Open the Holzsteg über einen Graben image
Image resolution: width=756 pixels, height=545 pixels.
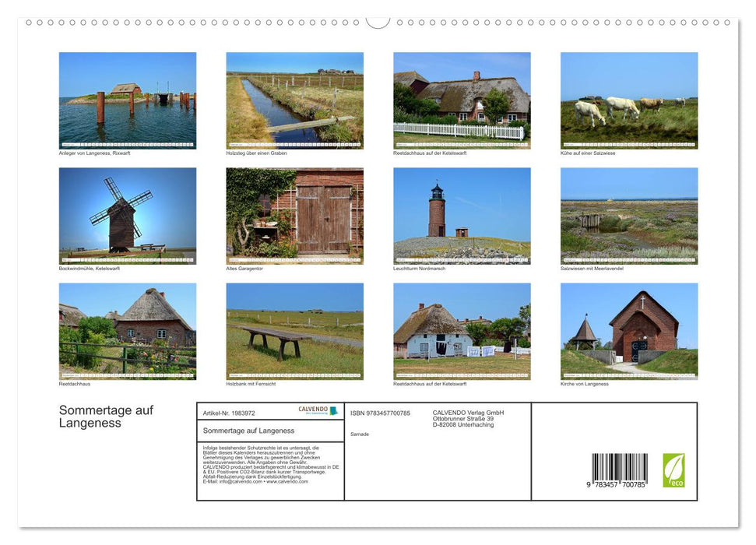pos(294,100)
